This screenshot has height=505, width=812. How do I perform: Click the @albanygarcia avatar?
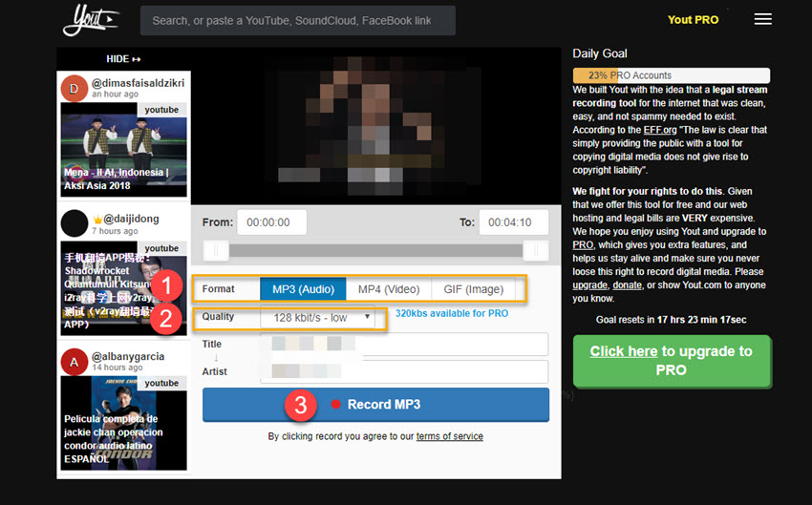pos(75,362)
